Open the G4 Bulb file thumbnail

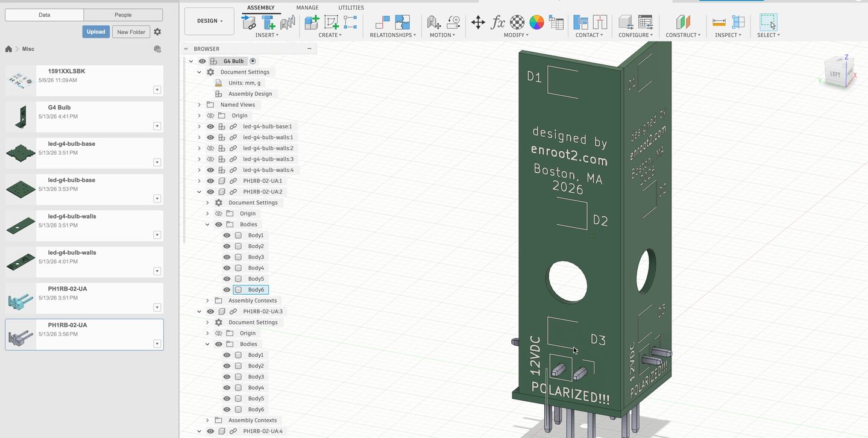tap(21, 117)
